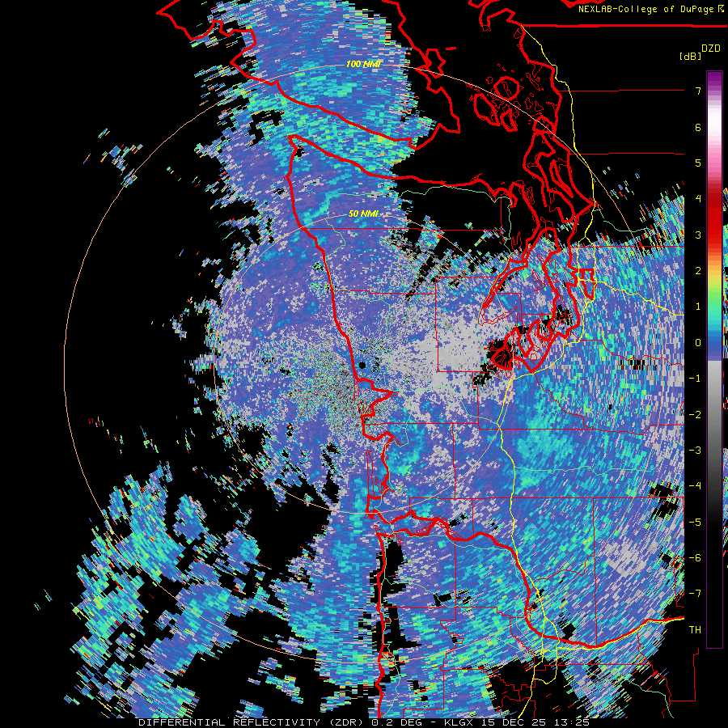Screen dimensions: 728x728
Task: Click the 5 tick label on scale
Action: click(698, 163)
